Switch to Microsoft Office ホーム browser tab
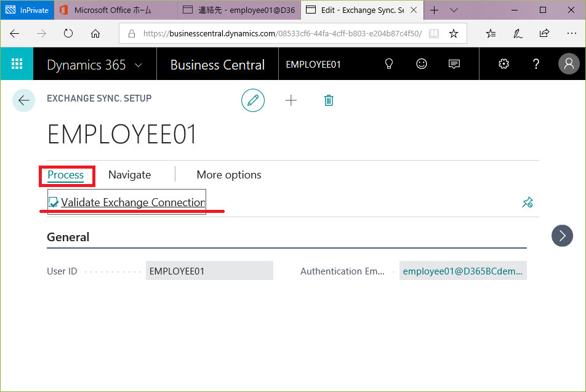 coord(116,10)
